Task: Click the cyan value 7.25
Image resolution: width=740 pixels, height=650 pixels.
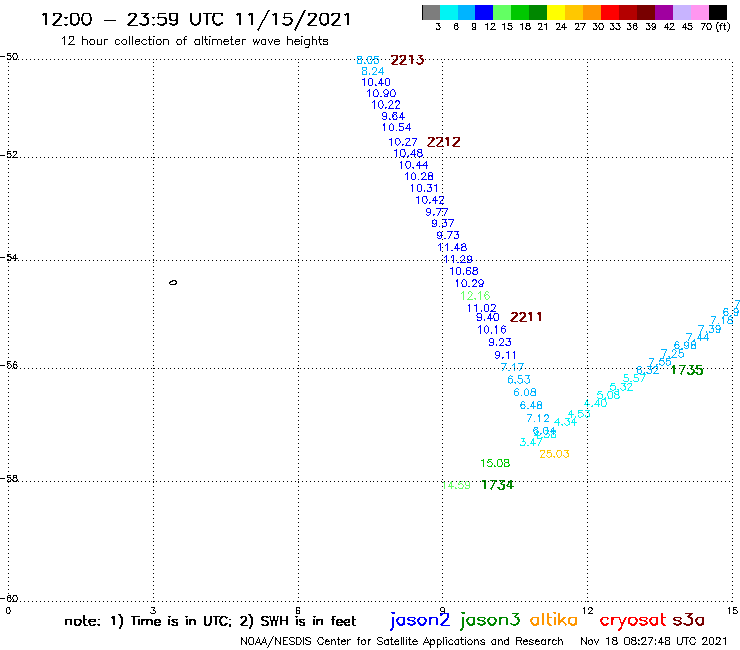Action: pos(673,354)
